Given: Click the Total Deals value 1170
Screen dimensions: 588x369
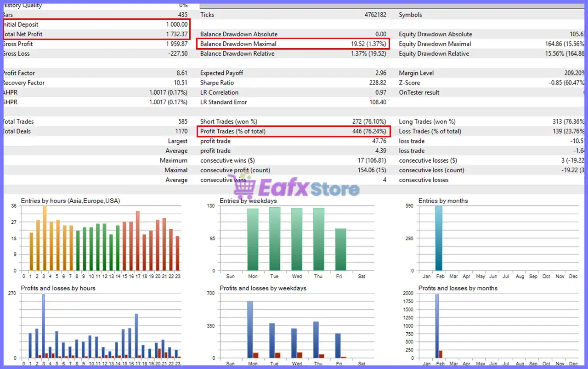Looking at the screenshot, I should tap(181, 131).
